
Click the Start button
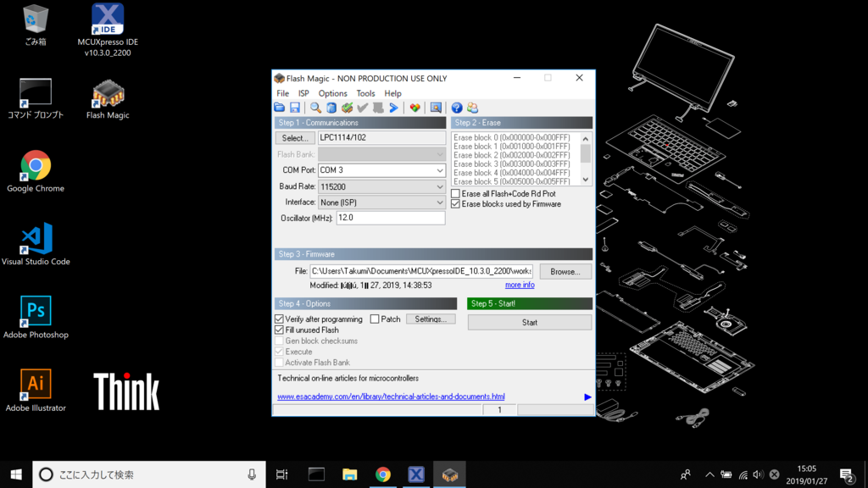point(530,323)
